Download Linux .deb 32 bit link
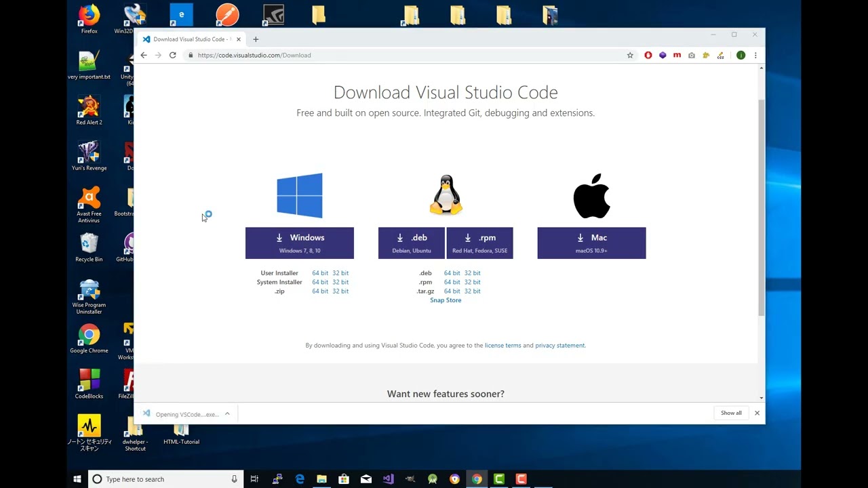Viewport: 868px width, 488px height. [x=472, y=273]
